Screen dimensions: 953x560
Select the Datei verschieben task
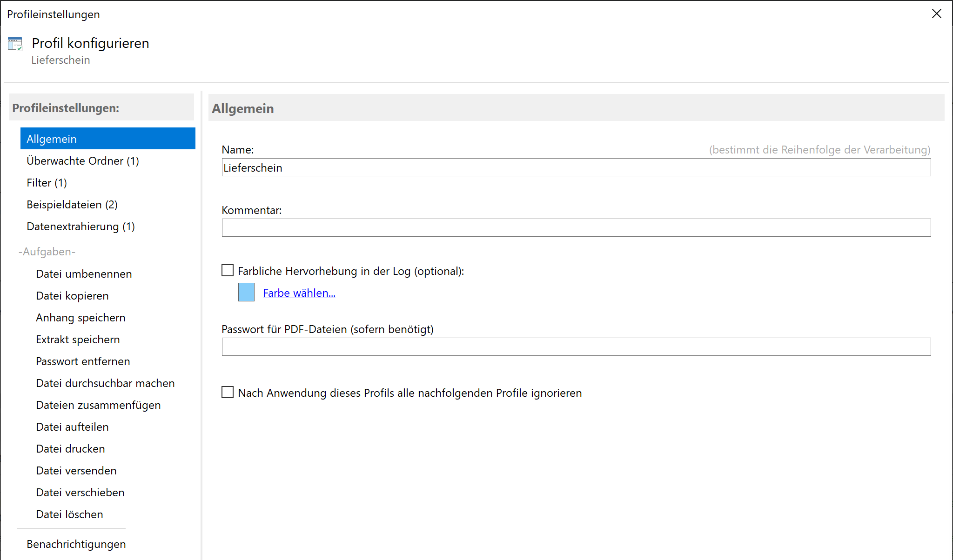(81, 493)
